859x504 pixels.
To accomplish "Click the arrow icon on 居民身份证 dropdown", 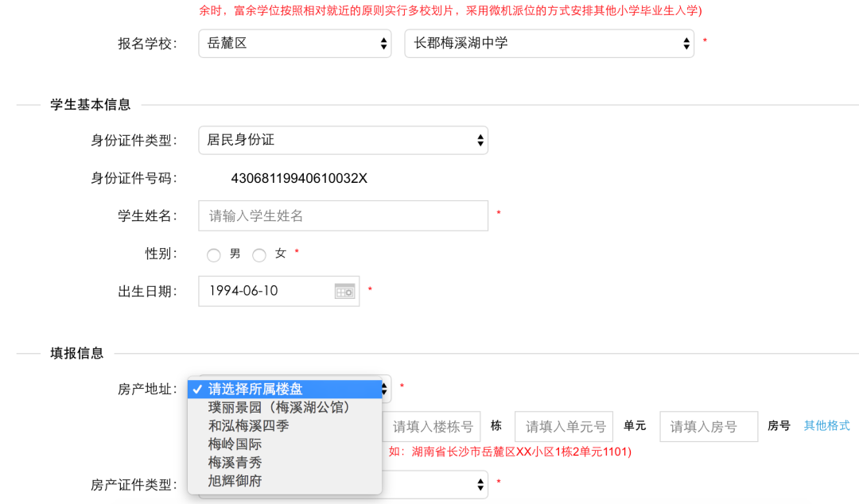I will pos(480,140).
